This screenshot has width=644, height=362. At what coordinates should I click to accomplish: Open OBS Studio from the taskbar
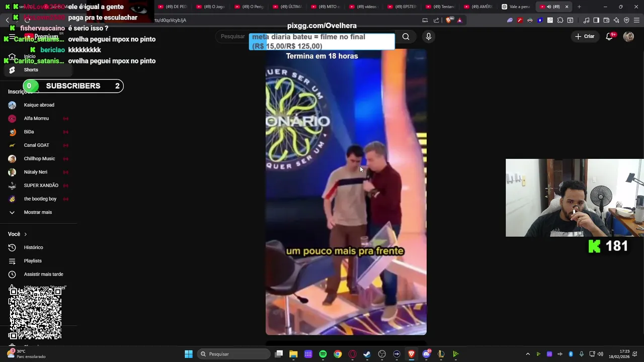tap(382, 354)
